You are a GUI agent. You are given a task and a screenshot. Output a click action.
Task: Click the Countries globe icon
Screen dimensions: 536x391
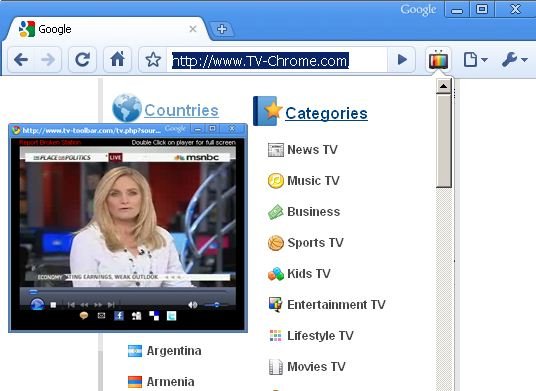(127, 108)
